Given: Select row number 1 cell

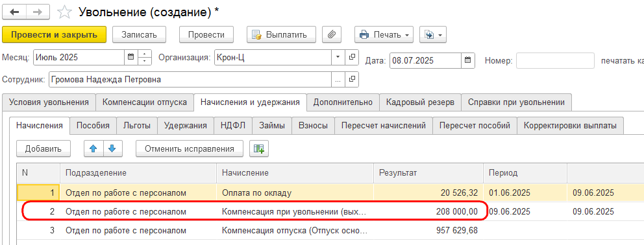Looking at the screenshot, I should coord(38,192).
